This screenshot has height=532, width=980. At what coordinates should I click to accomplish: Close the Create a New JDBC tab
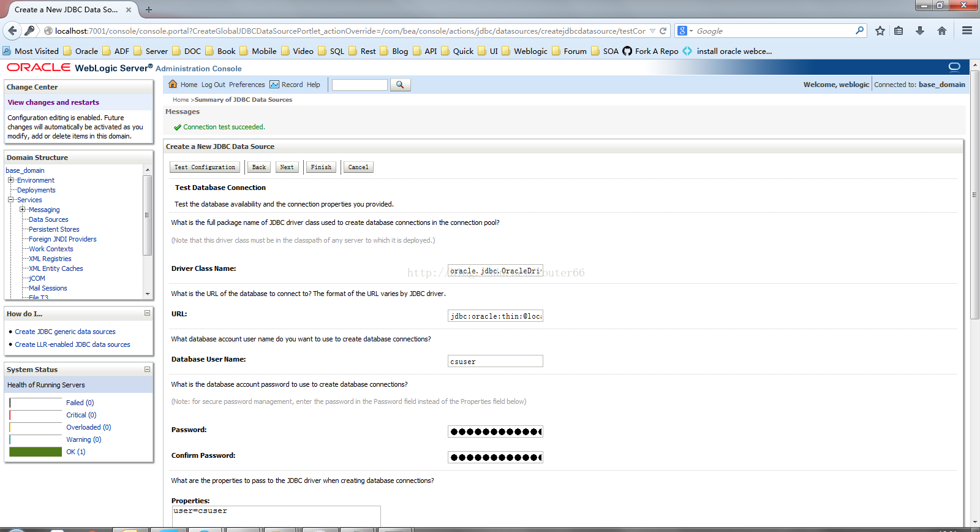pos(129,10)
